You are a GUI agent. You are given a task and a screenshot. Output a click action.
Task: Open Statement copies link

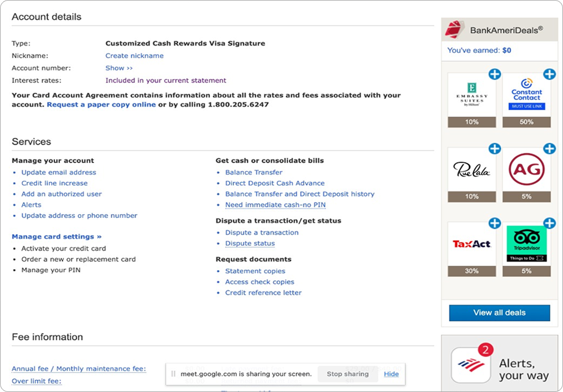[255, 271]
